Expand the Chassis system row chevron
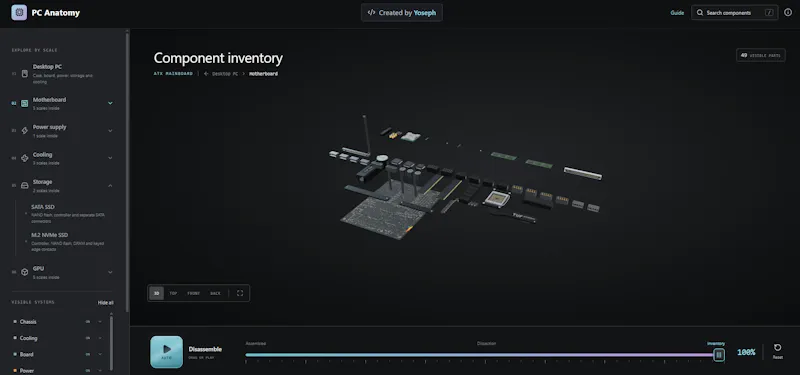 (99, 322)
